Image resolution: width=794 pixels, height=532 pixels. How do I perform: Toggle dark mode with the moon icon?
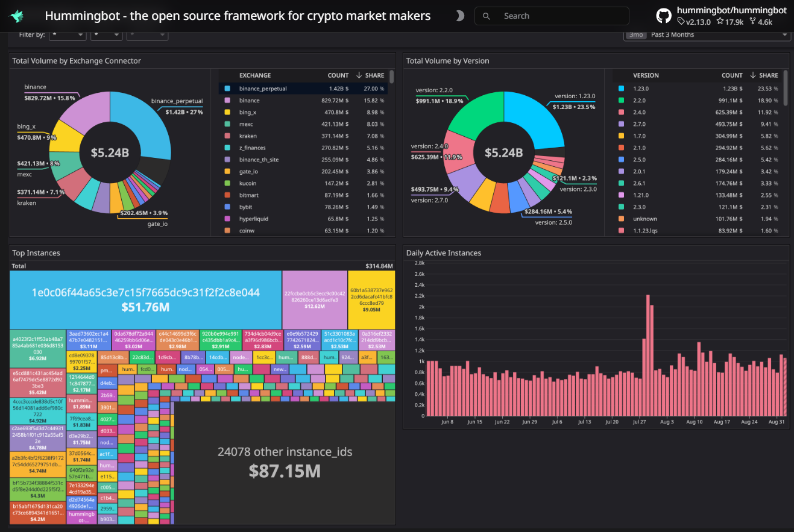(x=459, y=16)
